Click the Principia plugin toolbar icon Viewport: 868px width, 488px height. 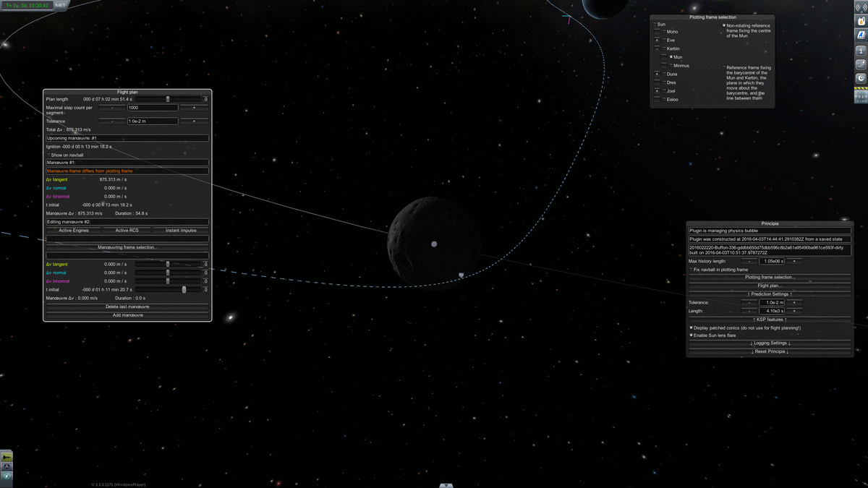[x=861, y=95]
